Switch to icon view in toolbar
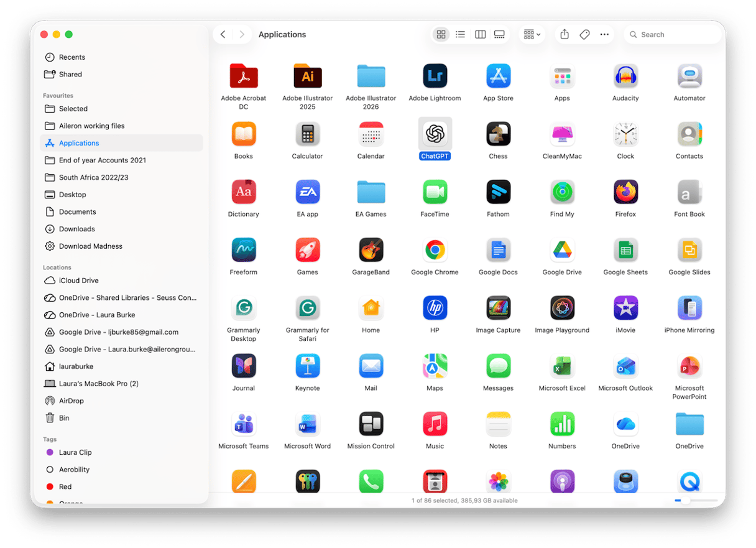Screen dimensions: 756x548 coord(441,34)
